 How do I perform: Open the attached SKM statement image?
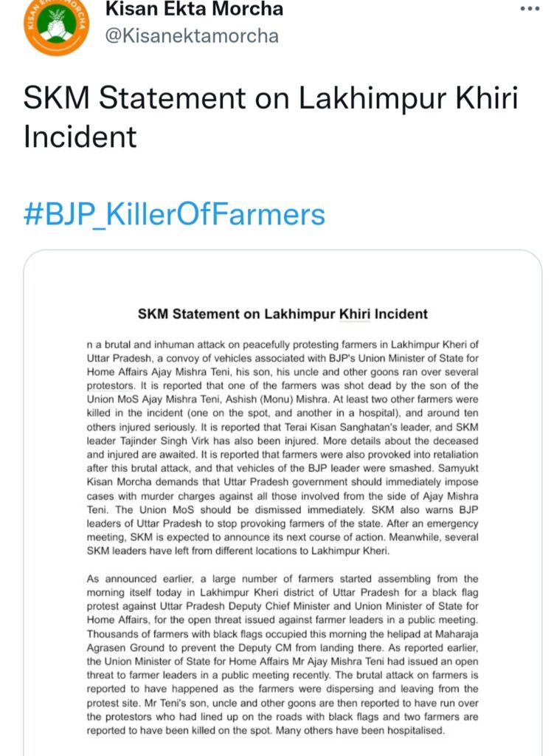click(x=283, y=503)
